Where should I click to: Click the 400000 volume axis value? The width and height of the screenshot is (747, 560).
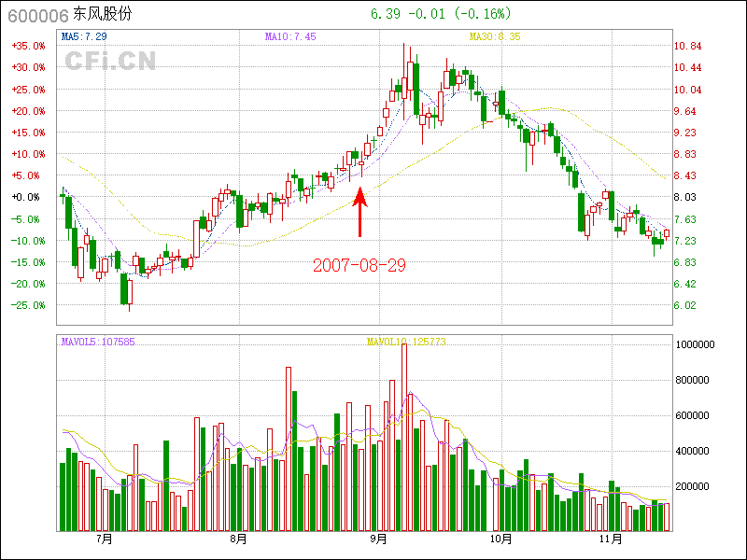[x=692, y=451]
